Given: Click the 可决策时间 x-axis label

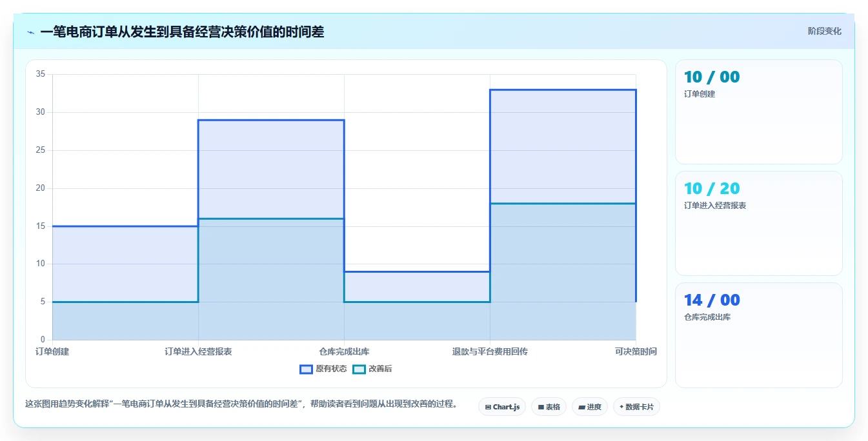Looking at the screenshot, I should tap(636, 351).
